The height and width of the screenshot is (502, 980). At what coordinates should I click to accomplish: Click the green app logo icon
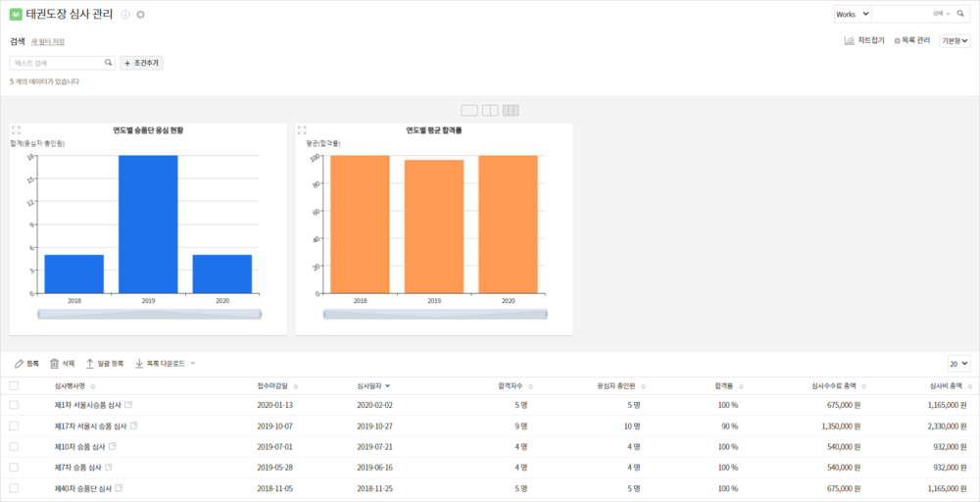[16, 15]
